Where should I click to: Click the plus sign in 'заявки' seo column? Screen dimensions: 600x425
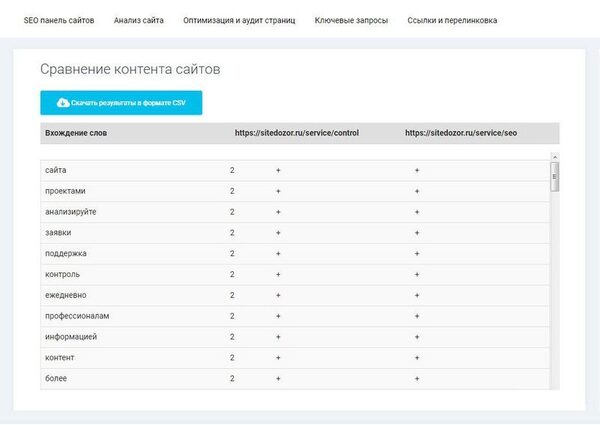click(x=417, y=233)
